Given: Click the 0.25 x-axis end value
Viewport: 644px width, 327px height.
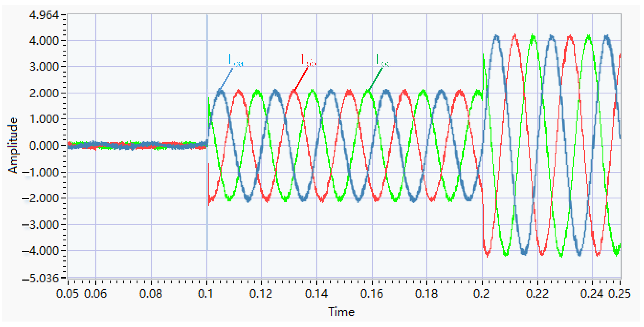Looking at the screenshot, I should coord(619,294).
